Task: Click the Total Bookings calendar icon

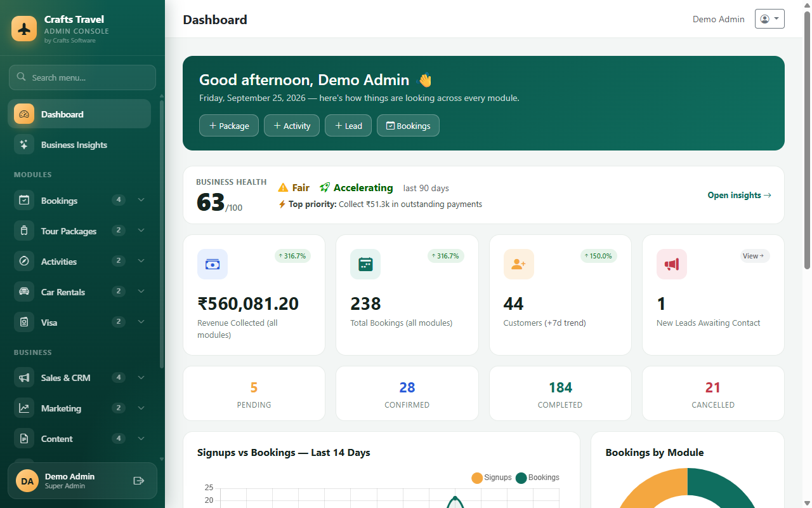Action: [x=365, y=264]
